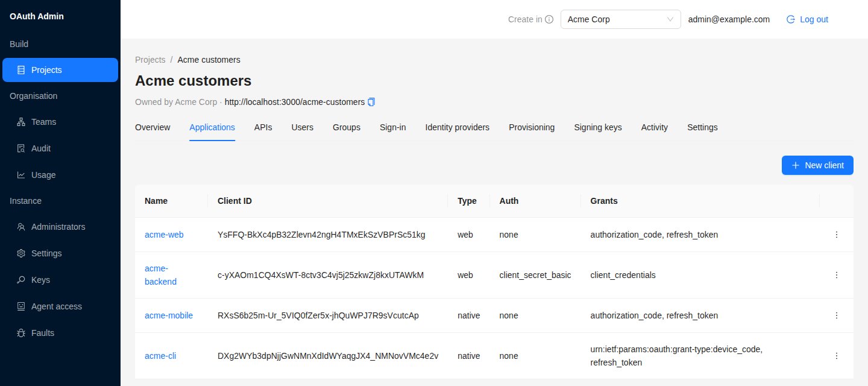Click the device_code grant text for acme-cli
This screenshot has height=386, width=868.
tap(676, 349)
